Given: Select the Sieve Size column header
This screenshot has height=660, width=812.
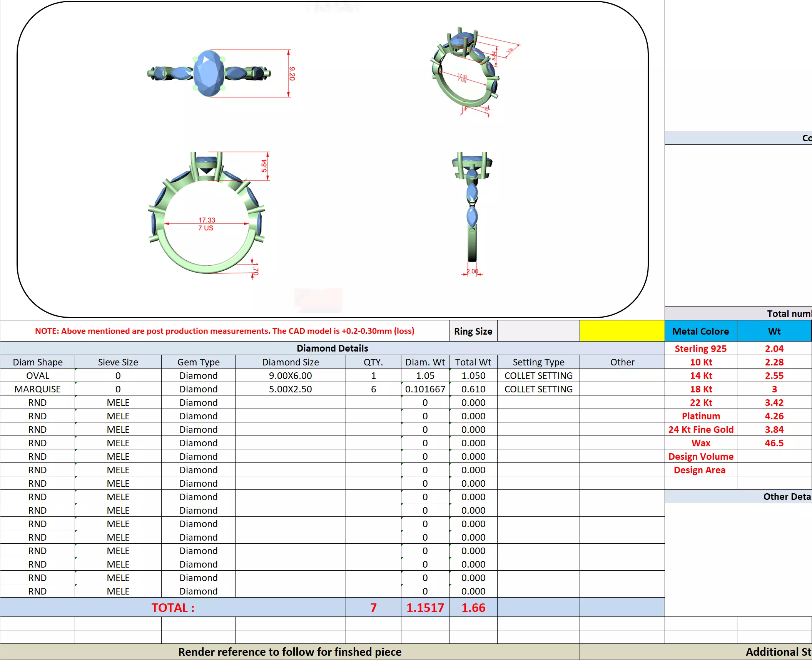Looking at the screenshot, I should pyautogui.click(x=118, y=362).
